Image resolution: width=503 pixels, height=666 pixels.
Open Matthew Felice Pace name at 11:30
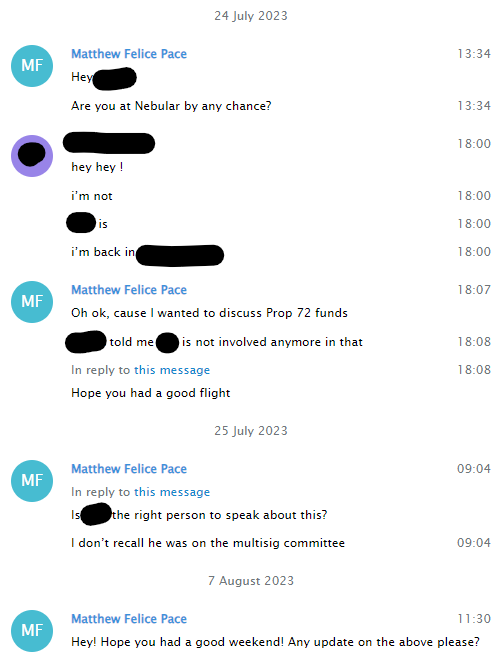coord(129,619)
